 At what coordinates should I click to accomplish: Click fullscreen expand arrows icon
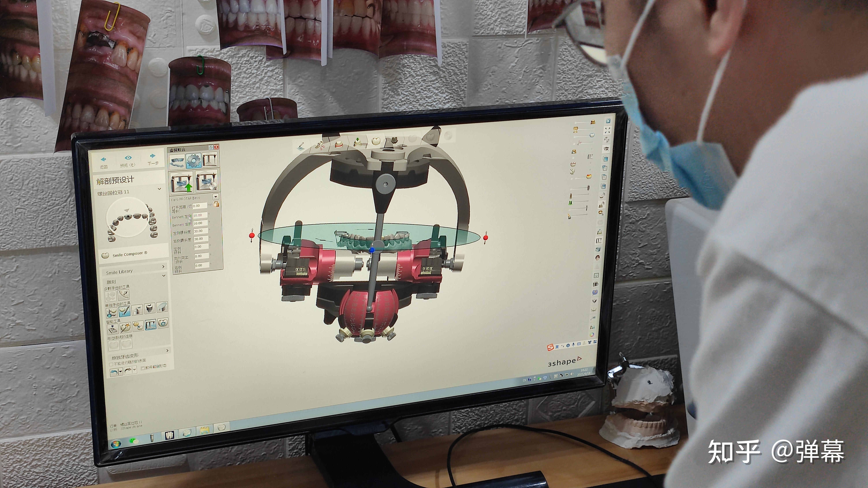click(x=608, y=130)
